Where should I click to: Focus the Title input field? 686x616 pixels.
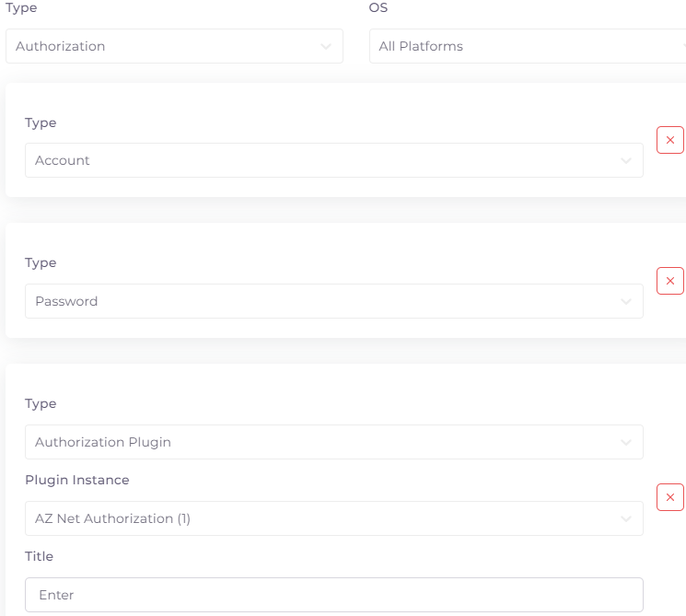pyautogui.click(x=334, y=595)
